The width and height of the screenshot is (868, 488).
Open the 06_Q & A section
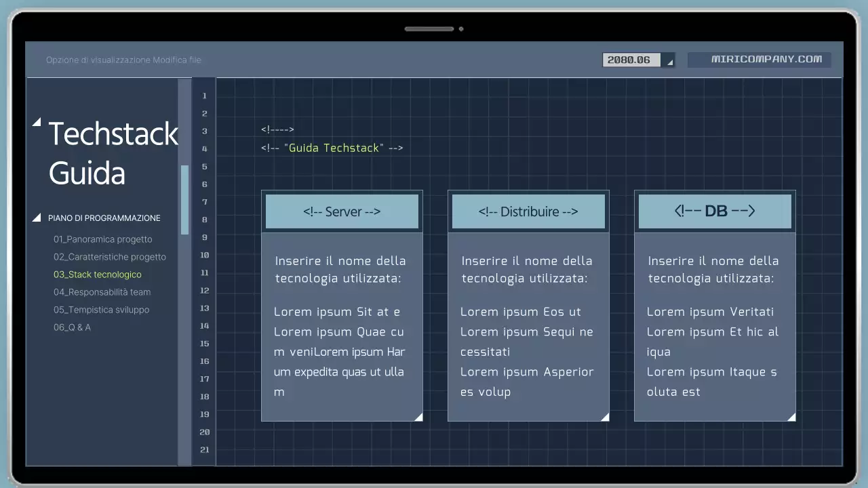pos(72,327)
